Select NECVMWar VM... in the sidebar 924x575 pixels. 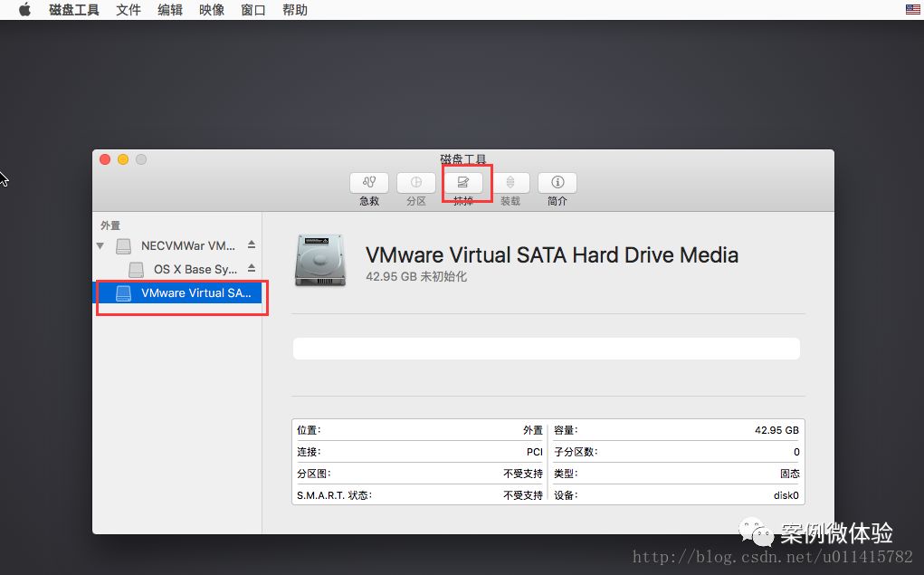[x=188, y=246]
